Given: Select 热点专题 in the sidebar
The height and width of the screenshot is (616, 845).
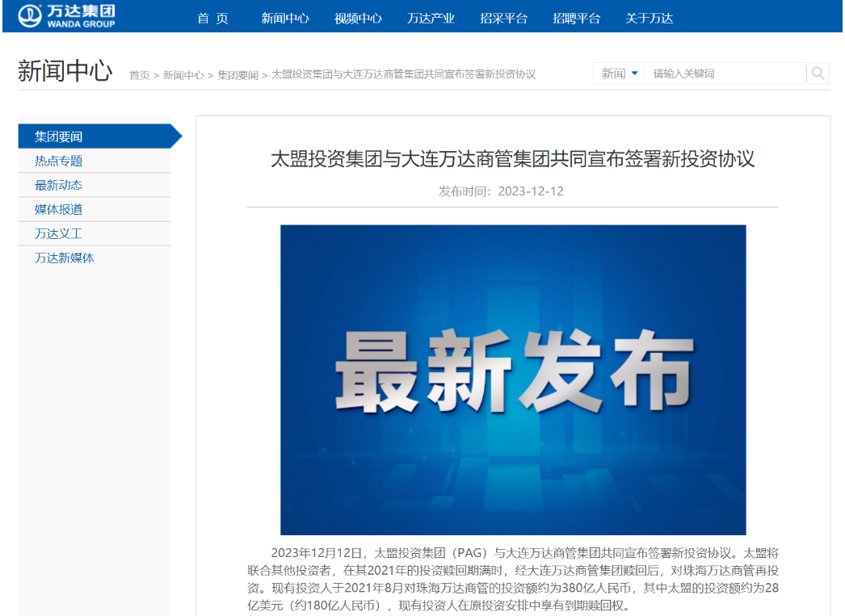Looking at the screenshot, I should click(95, 161).
